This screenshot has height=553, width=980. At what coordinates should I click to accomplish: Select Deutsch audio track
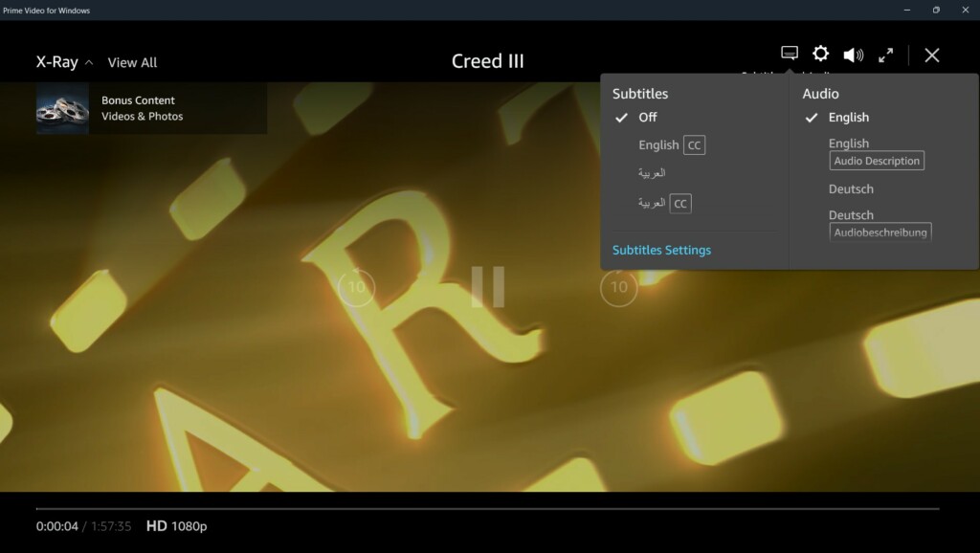(851, 189)
